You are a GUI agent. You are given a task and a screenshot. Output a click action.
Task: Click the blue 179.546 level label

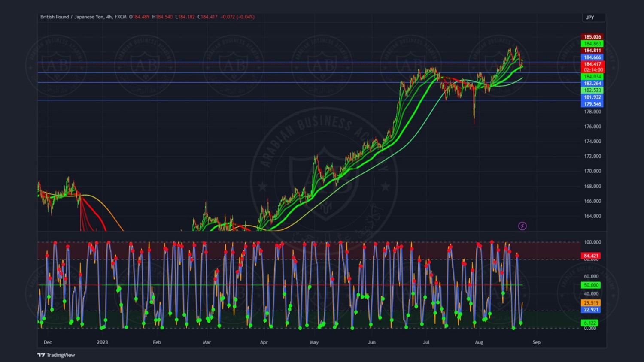(592, 104)
